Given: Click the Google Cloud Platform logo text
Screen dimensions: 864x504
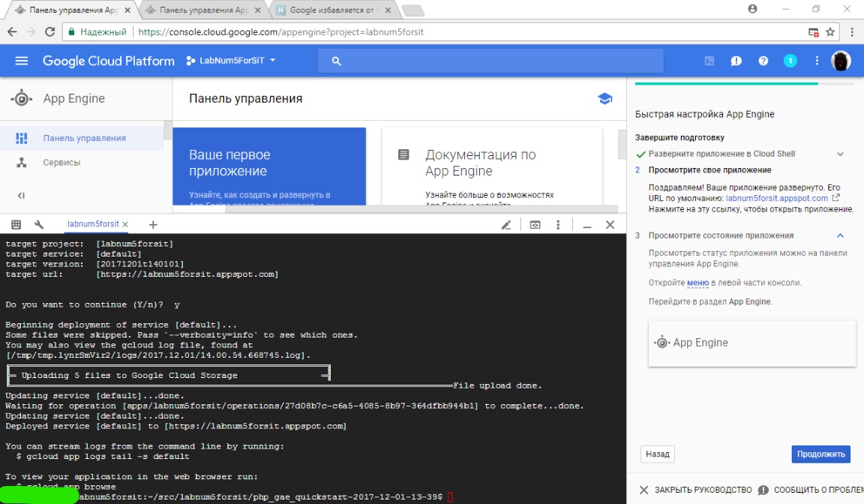Looking at the screenshot, I should click(x=109, y=61).
